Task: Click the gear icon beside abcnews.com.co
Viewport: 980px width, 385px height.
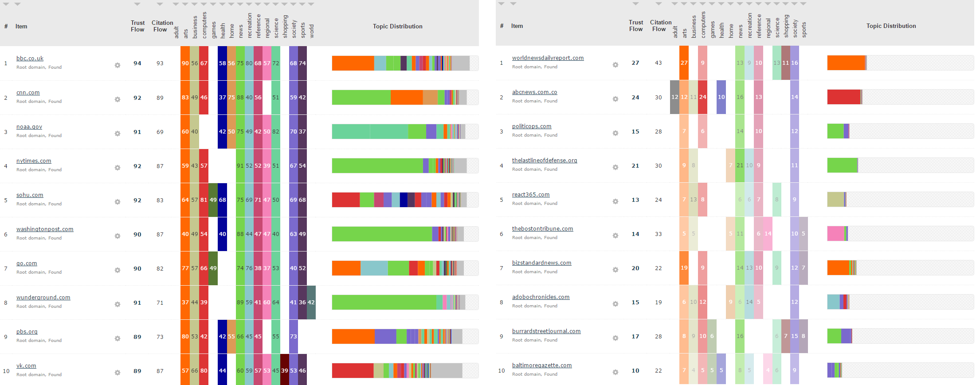Action: coord(615,99)
